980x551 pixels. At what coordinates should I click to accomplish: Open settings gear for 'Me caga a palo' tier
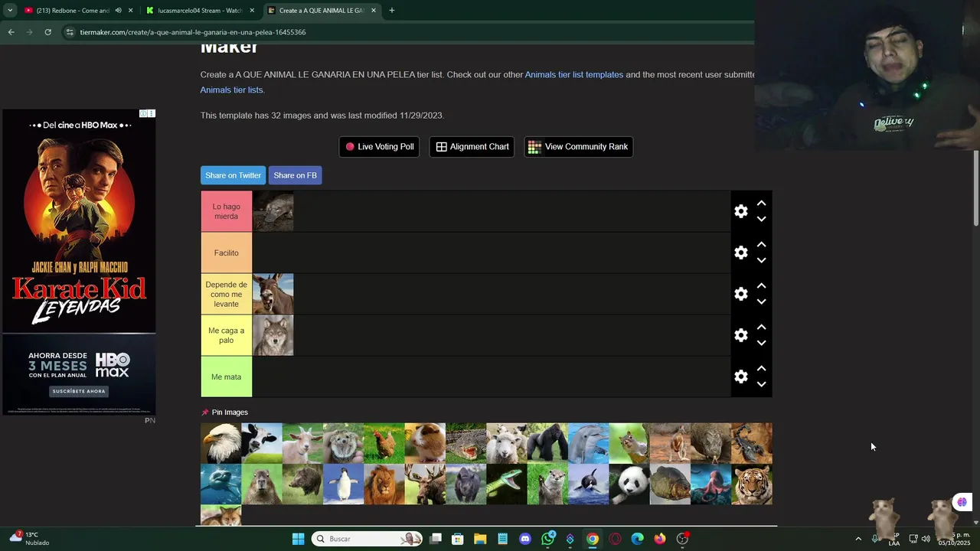tap(740, 335)
